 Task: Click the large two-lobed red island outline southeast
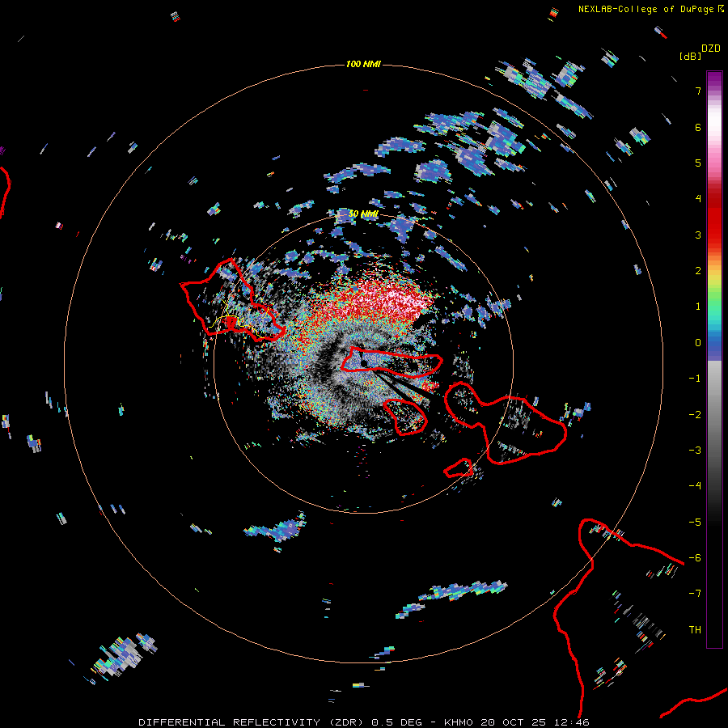505,422
